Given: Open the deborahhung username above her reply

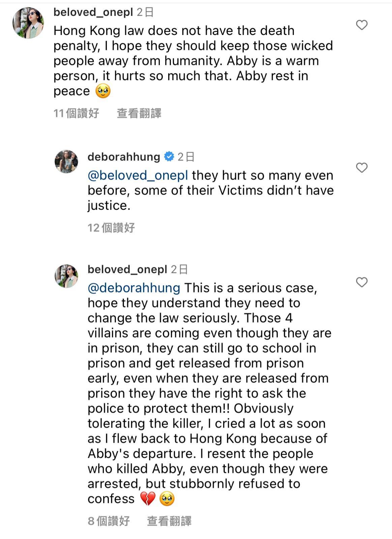Looking at the screenshot, I should (x=124, y=157).
